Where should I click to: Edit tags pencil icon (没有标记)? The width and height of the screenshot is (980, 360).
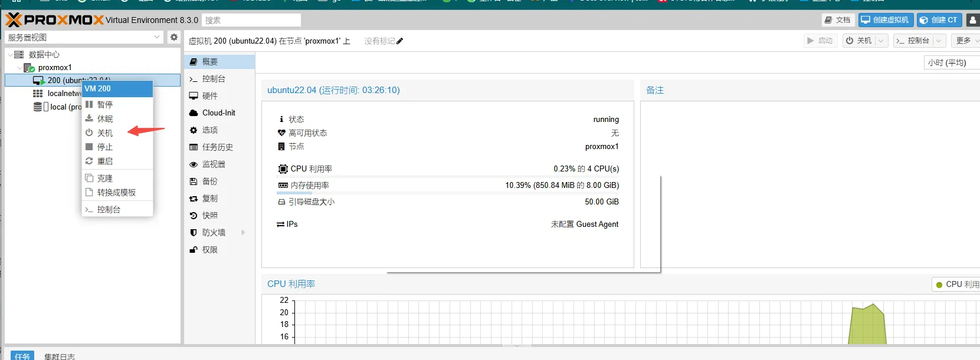[x=400, y=41]
